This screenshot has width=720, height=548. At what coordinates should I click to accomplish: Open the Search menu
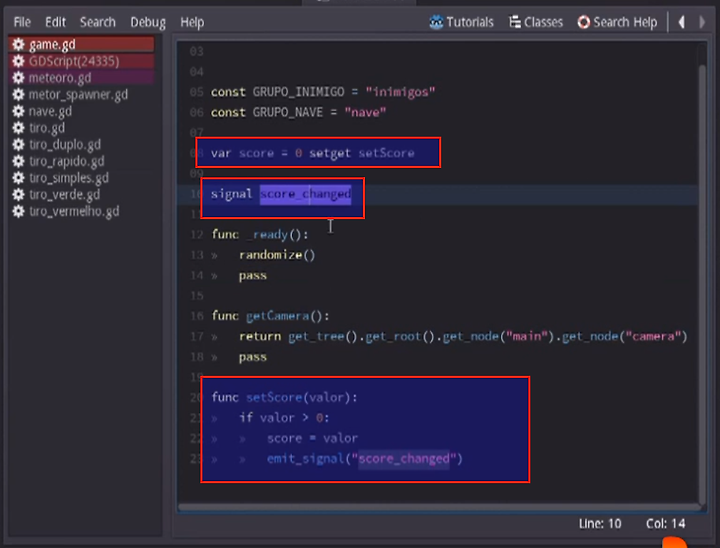tap(97, 22)
